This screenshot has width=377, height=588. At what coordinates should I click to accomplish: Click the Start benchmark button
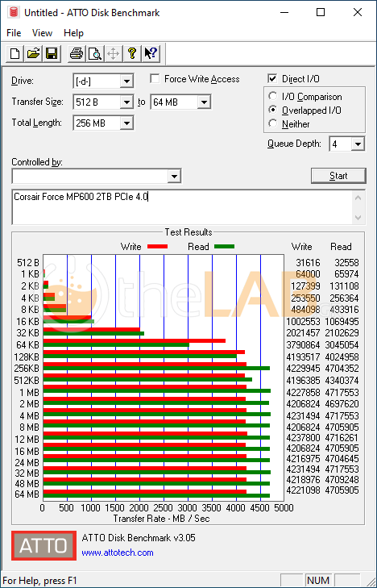tap(338, 176)
